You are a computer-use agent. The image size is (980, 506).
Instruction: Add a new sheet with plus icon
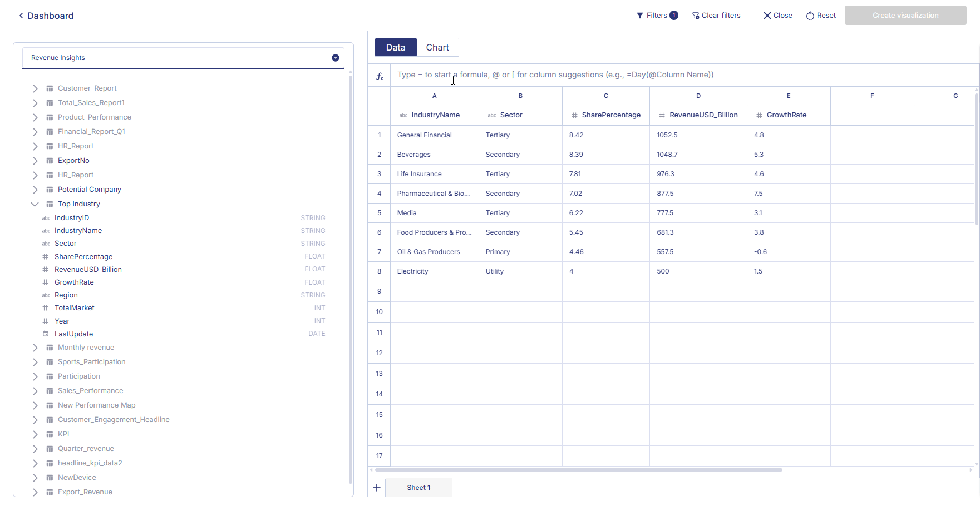[377, 488]
